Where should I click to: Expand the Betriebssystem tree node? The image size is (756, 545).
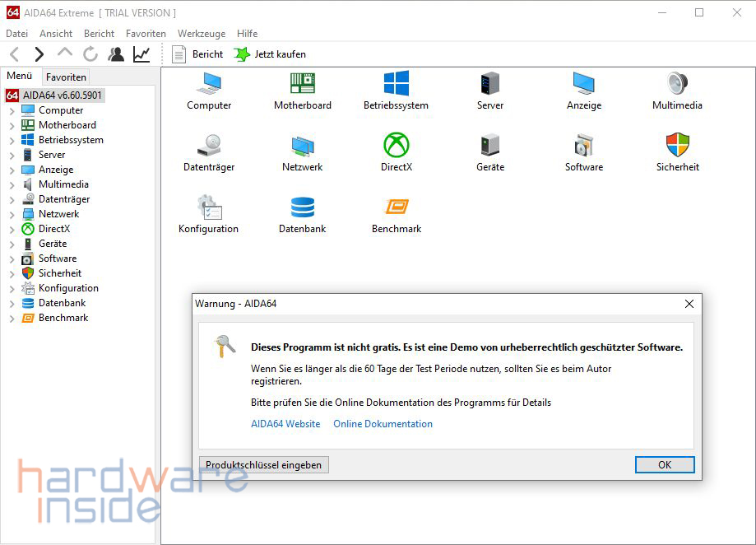(x=12, y=140)
